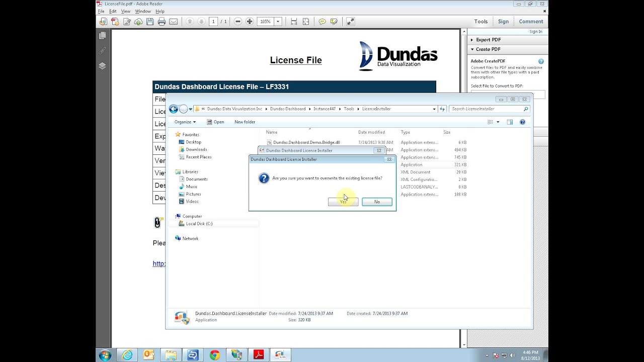This screenshot has width=644, height=362.
Task: Click the Save file icon in Adobe Reader
Action: 150,22
